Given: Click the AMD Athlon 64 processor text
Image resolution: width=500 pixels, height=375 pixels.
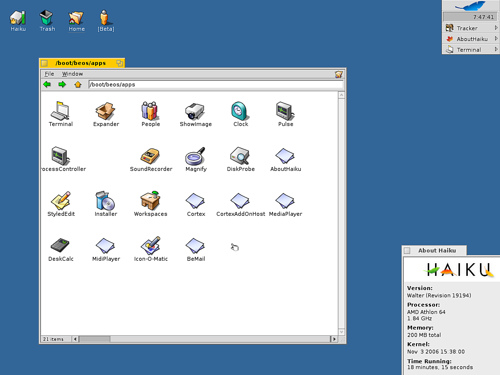Looking at the screenshot, I should tap(426, 312).
